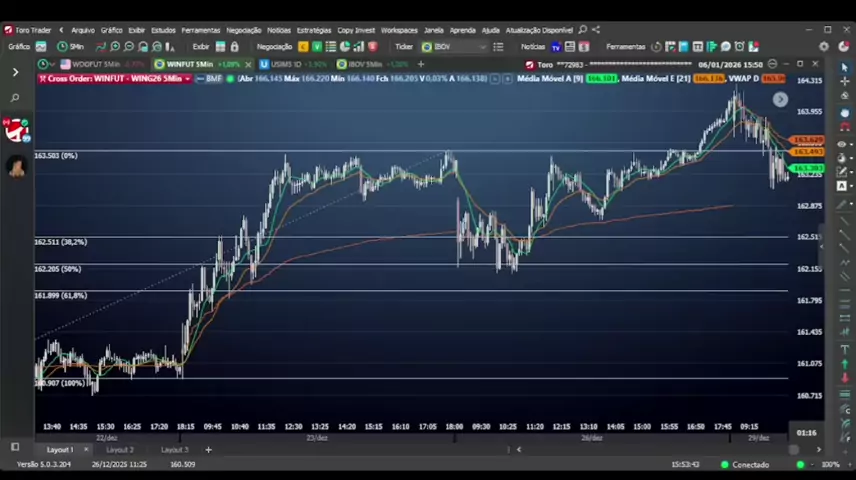The image size is (856, 480).
Task: Expand the left side panel arrow
Action: (15, 72)
